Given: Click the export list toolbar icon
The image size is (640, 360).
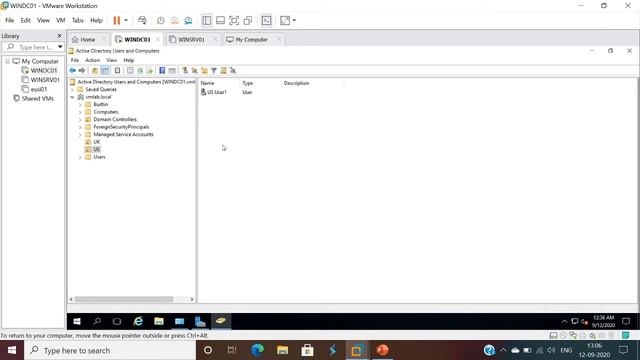Looking at the screenshot, I should (150, 71).
